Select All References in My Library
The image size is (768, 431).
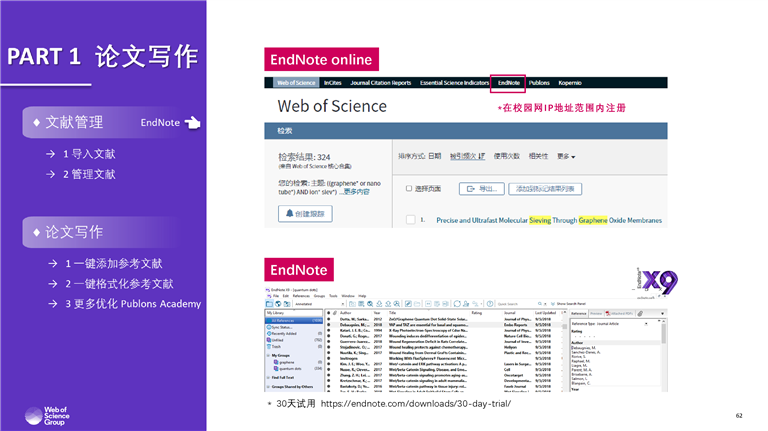tap(294, 321)
